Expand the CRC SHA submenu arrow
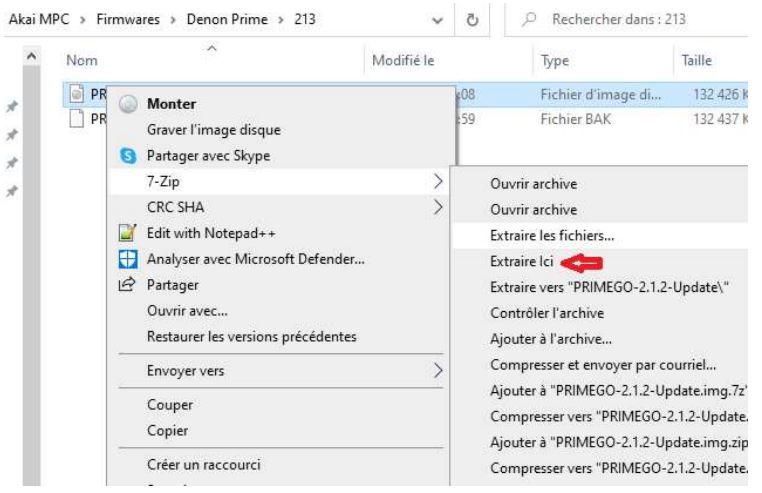This screenshot has width=762, height=493. 438,207
